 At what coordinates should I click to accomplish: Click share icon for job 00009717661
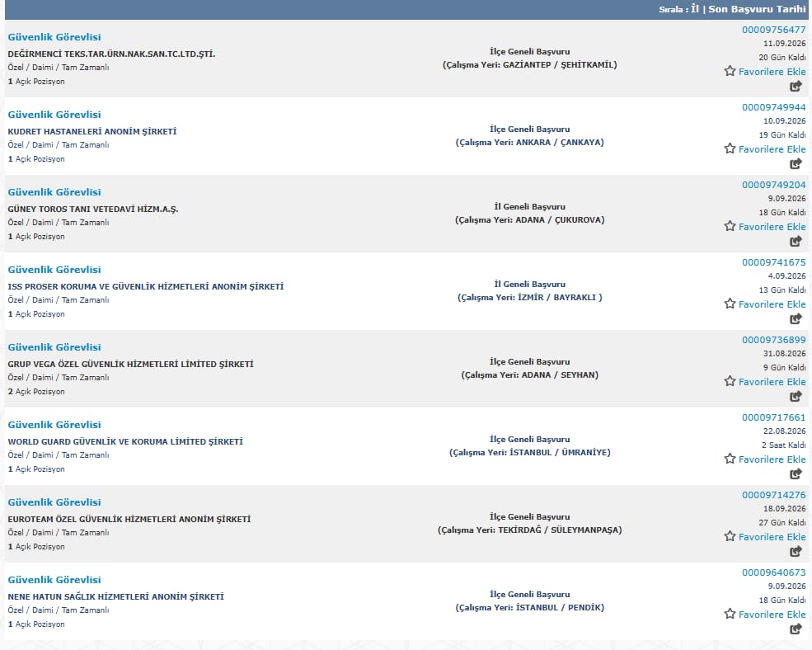coord(796,473)
